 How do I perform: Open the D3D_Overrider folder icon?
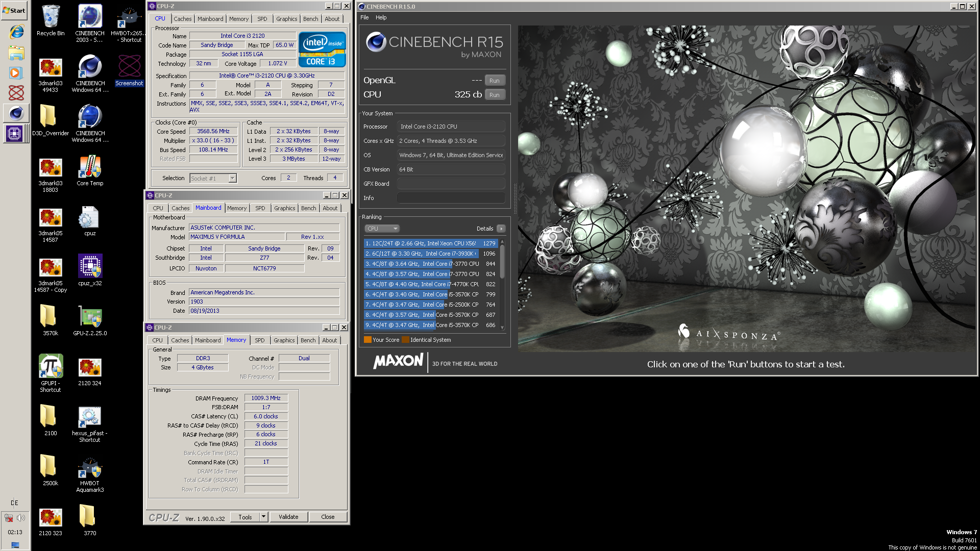click(51, 120)
